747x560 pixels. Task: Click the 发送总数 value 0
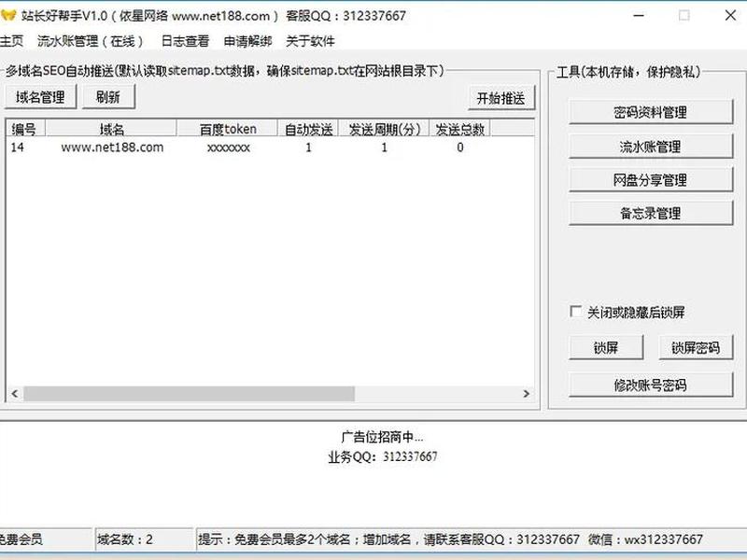point(459,147)
